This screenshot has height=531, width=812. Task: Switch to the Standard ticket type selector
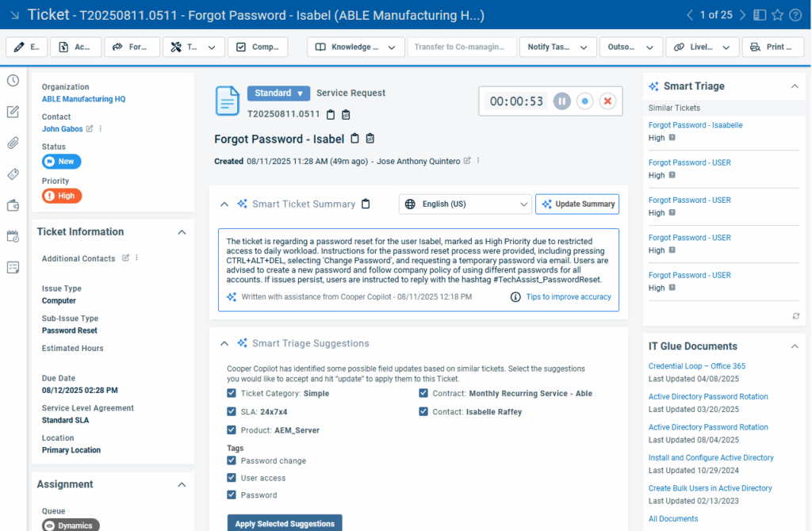click(x=278, y=93)
